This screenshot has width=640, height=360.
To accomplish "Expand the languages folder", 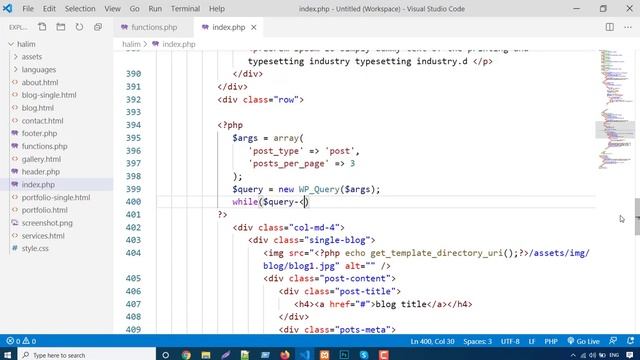I will 39,70.
